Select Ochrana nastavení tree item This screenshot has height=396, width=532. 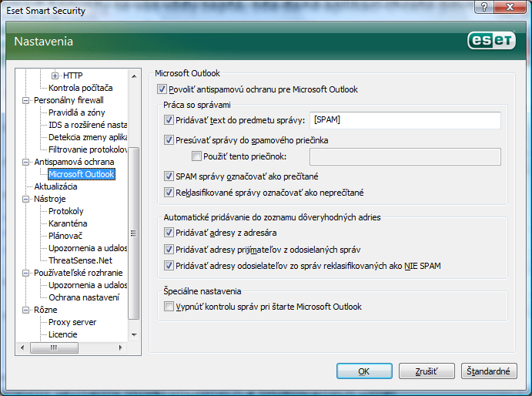(x=84, y=297)
